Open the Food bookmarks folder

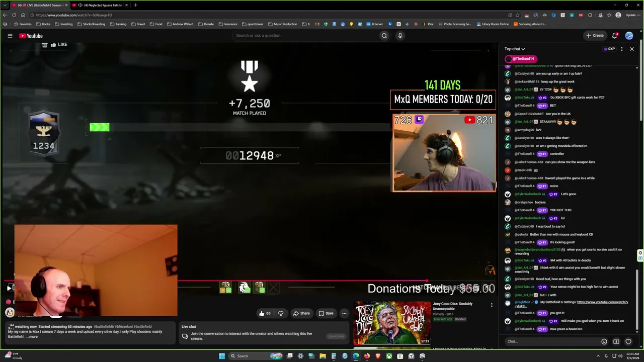click(156, 24)
